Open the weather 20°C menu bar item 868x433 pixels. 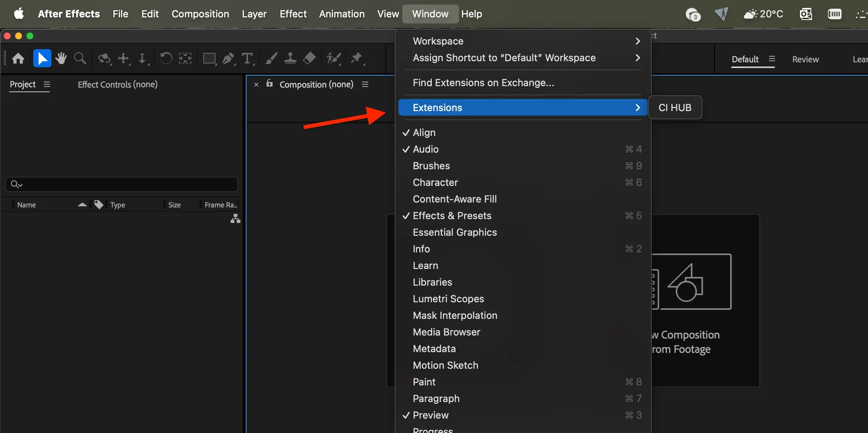[x=763, y=14]
